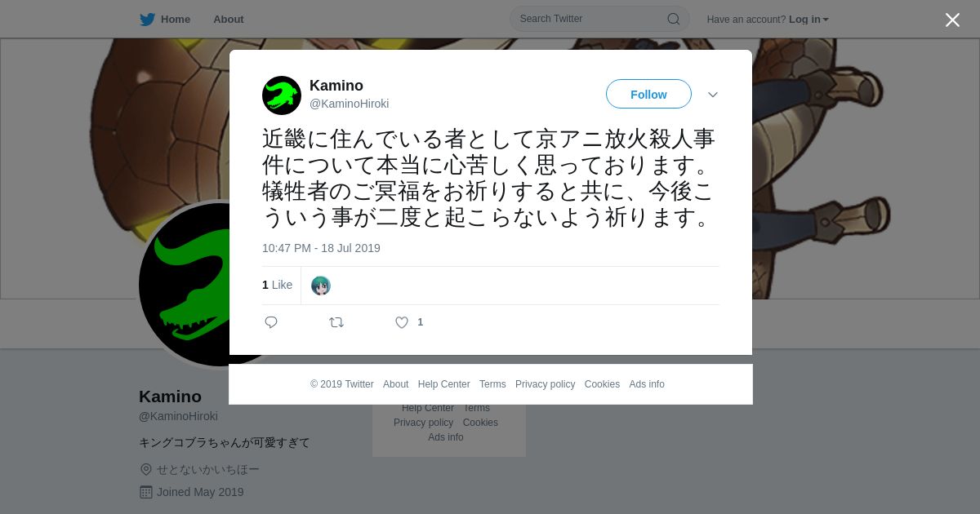The image size is (980, 514).
Task: Open the About tab in top navigation
Action: click(x=229, y=20)
